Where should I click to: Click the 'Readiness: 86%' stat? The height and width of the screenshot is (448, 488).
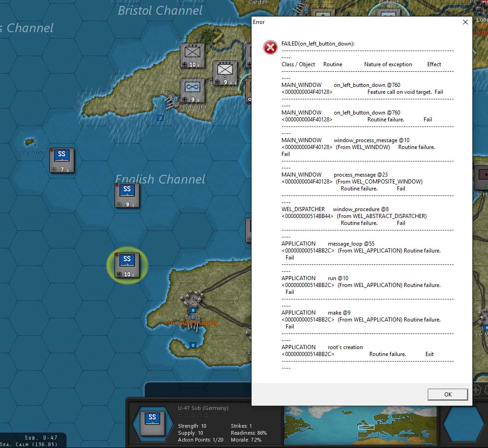(x=249, y=433)
